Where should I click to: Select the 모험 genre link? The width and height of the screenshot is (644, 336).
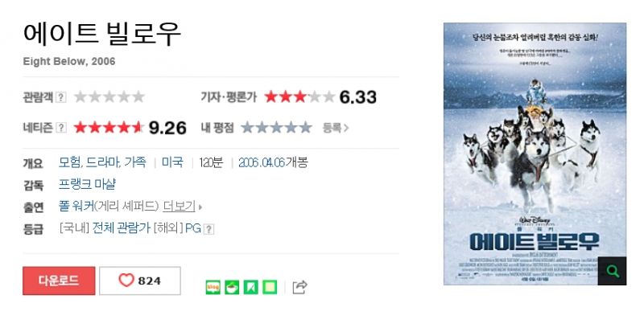pyautogui.click(x=70, y=162)
